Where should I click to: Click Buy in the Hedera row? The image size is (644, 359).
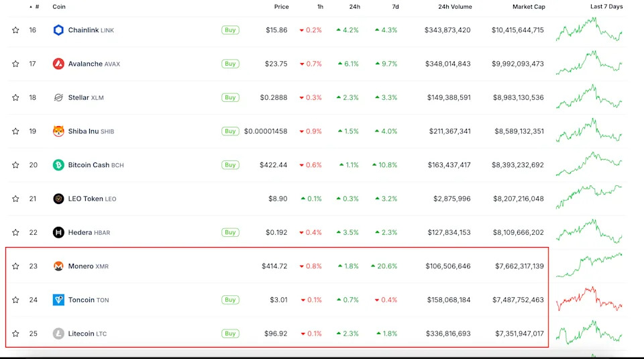[x=230, y=232]
